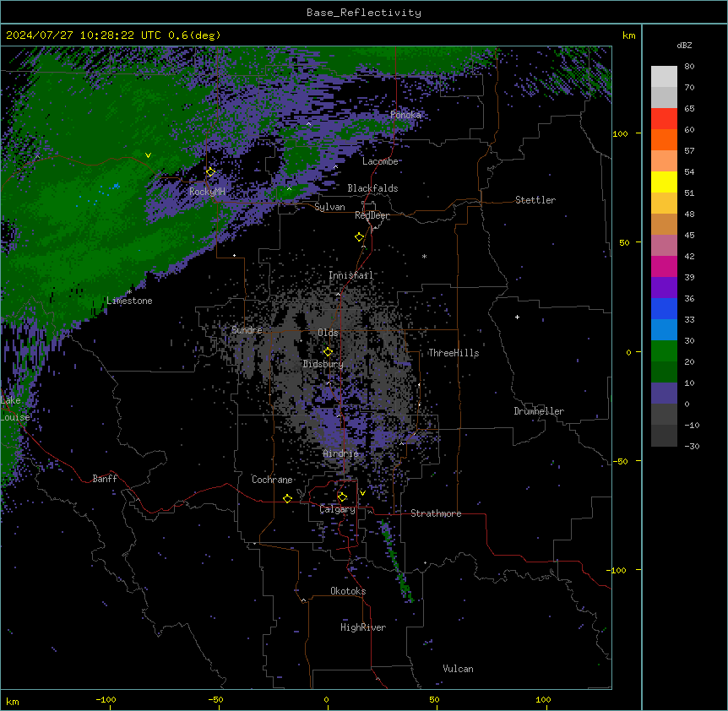Pick the pink 42-45 dBZ legend swatch
Image resolution: width=728 pixels, height=711 pixels.
click(664, 245)
